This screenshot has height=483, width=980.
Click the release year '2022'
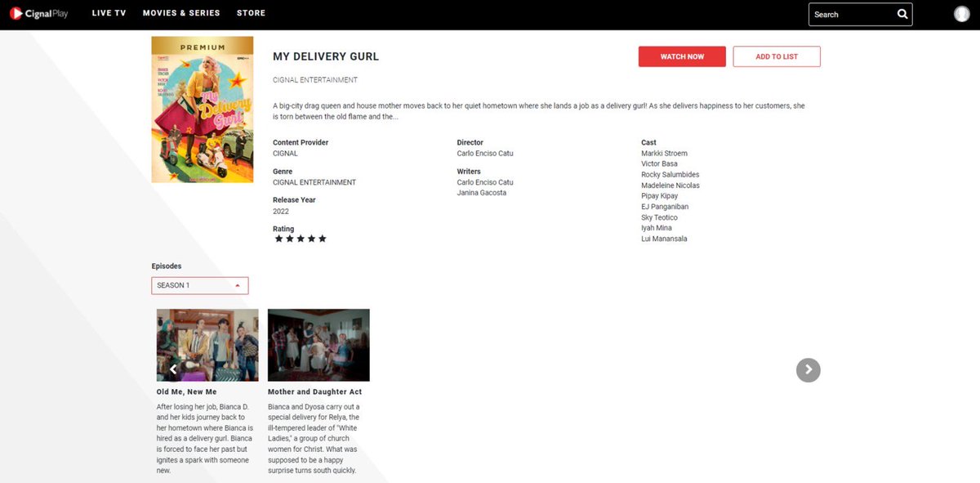pos(281,212)
